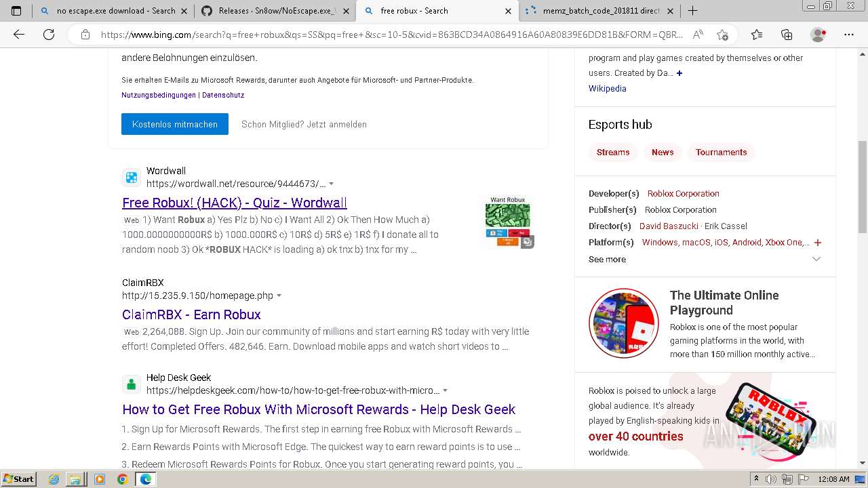
Task: Open Action Center flag tray icon
Action: pos(804,479)
